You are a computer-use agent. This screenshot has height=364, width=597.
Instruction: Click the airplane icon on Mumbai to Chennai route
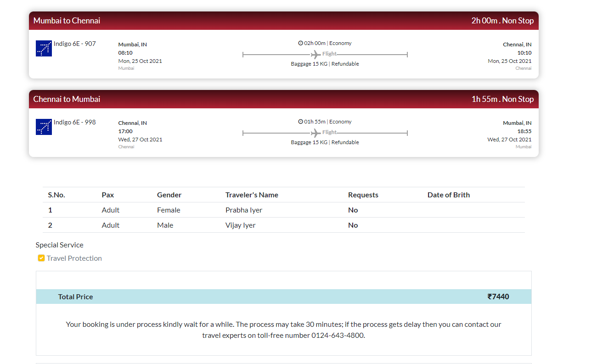315,55
